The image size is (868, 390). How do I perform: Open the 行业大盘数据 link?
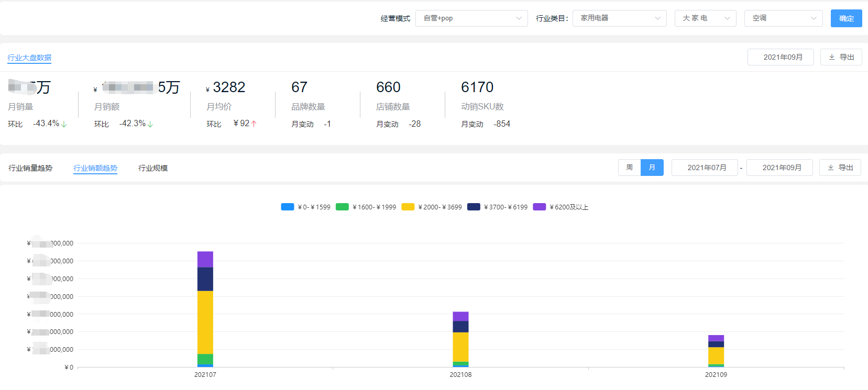pyautogui.click(x=29, y=58)
